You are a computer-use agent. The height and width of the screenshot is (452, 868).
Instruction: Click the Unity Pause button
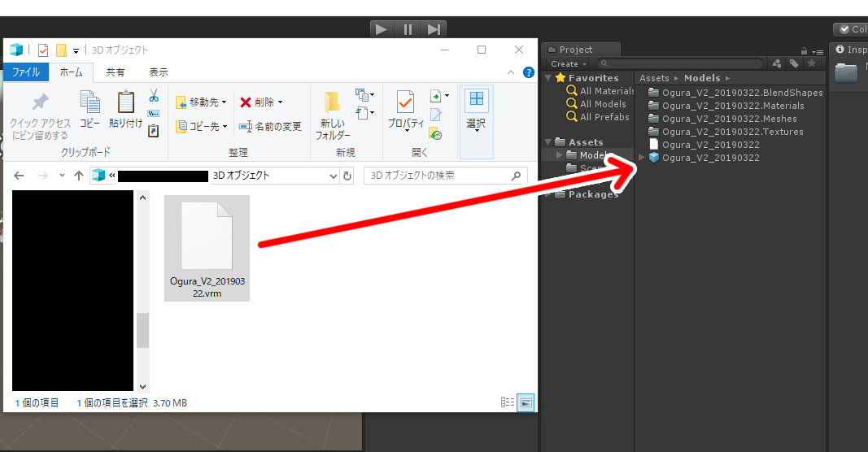408,29
